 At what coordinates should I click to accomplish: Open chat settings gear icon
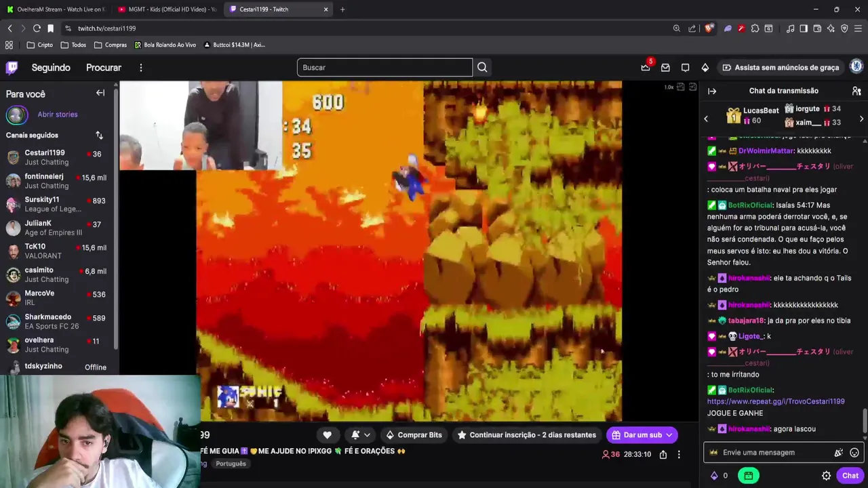(826, 476)
